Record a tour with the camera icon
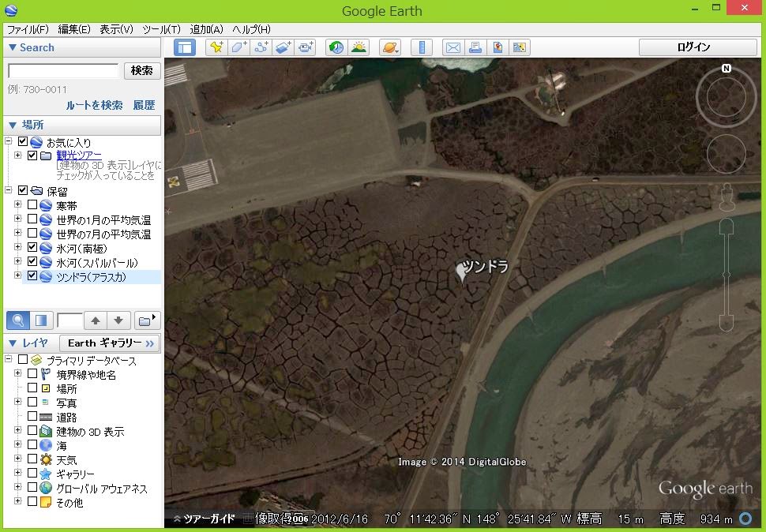This screenshot has height=532, width=766. pos(306,47)
